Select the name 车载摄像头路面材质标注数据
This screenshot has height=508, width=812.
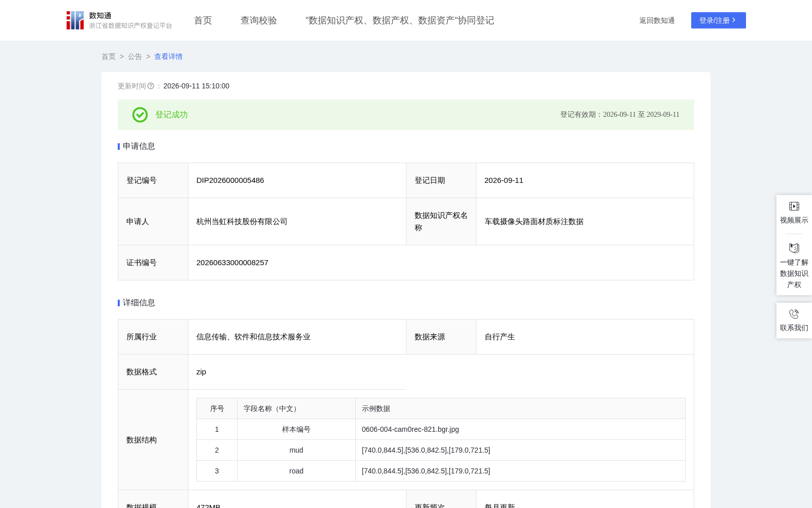click(x=534, y=221)
